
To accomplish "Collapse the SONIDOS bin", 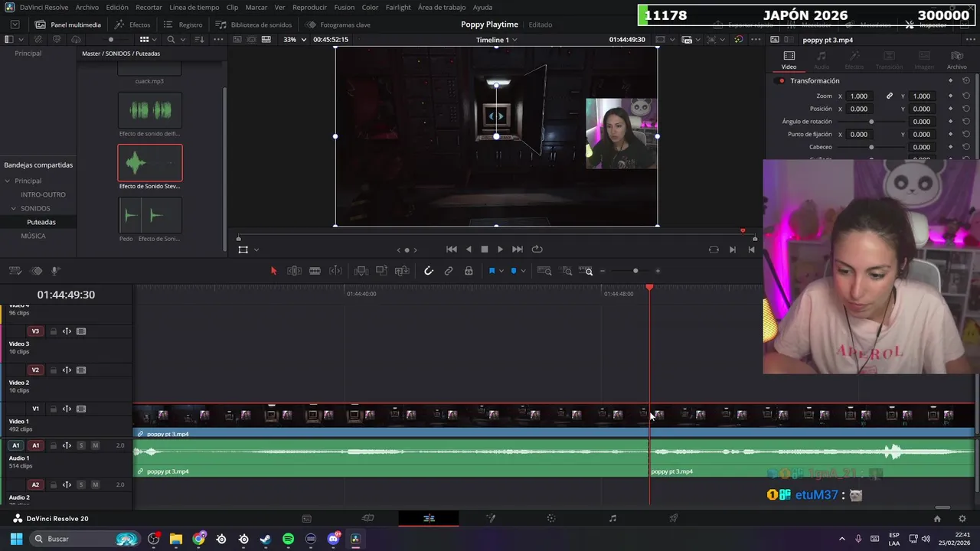I will (14, 208).
